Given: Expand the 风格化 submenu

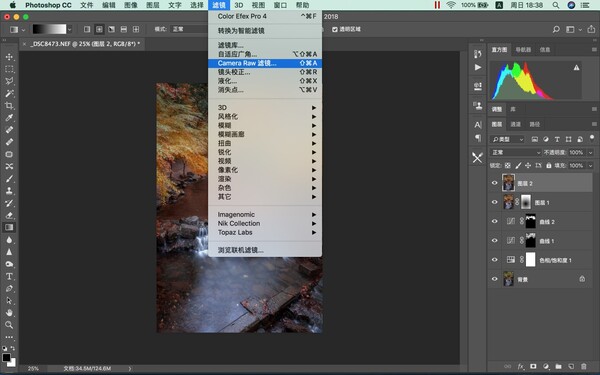Looking at the screenshot, I should coord(265,116).
